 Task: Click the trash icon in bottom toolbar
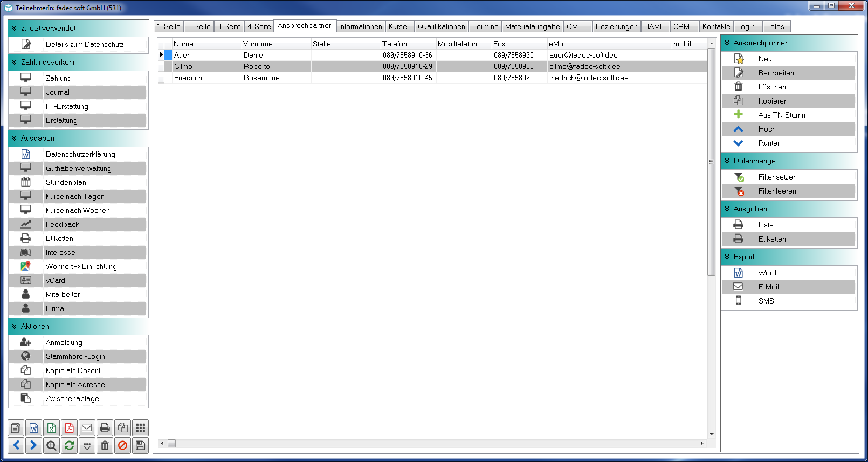pos(105,445)
